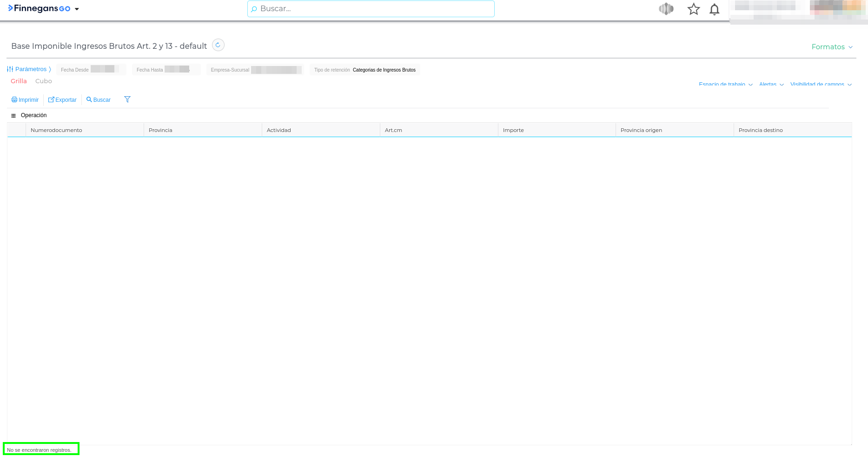
Task: Click the grid dots icon beside Operación
Action: (x=13, y=116)
